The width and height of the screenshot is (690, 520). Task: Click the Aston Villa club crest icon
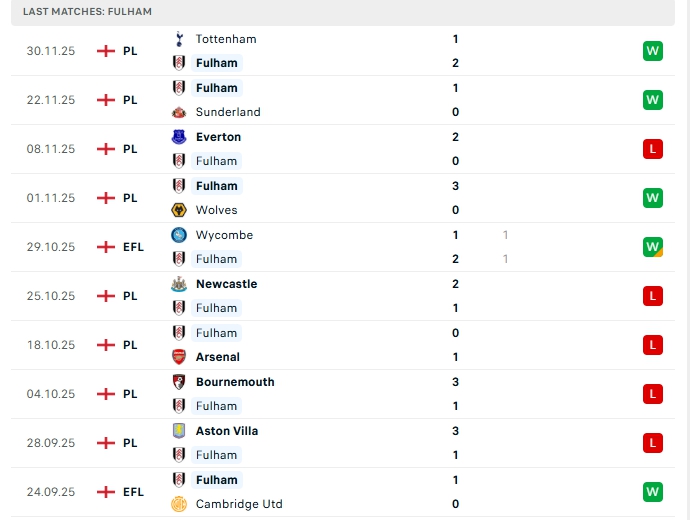(x=179, y=431)
